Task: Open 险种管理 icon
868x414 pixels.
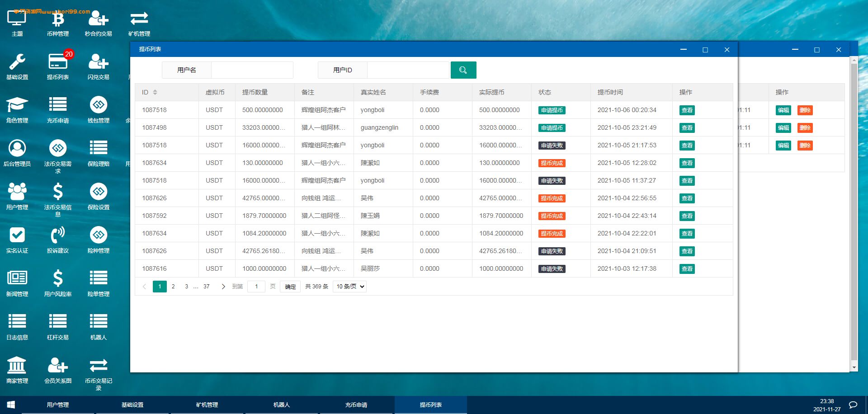Action: point(99,240)
